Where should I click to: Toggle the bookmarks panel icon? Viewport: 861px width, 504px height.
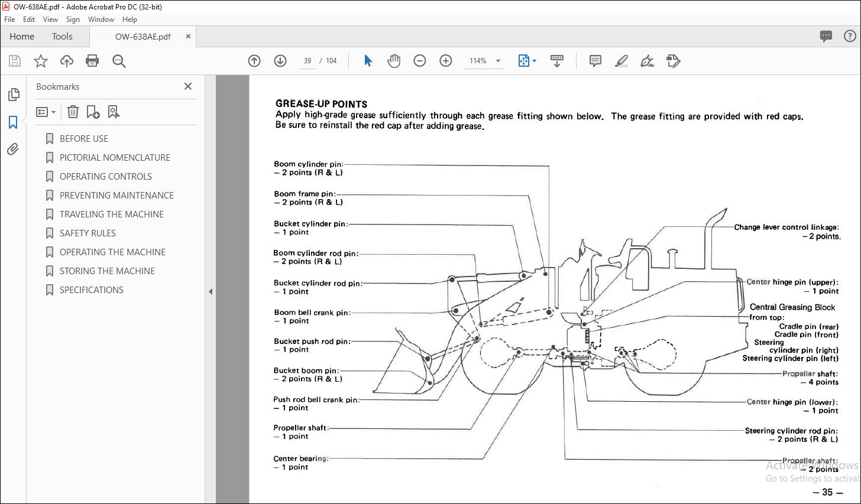pyautogui.click(x=13, y=122)
